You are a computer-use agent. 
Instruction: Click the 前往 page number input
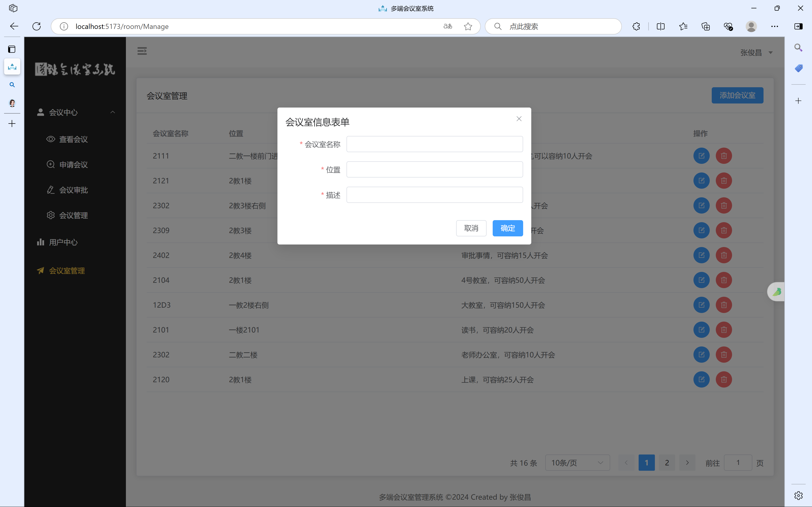click(738, 463)
